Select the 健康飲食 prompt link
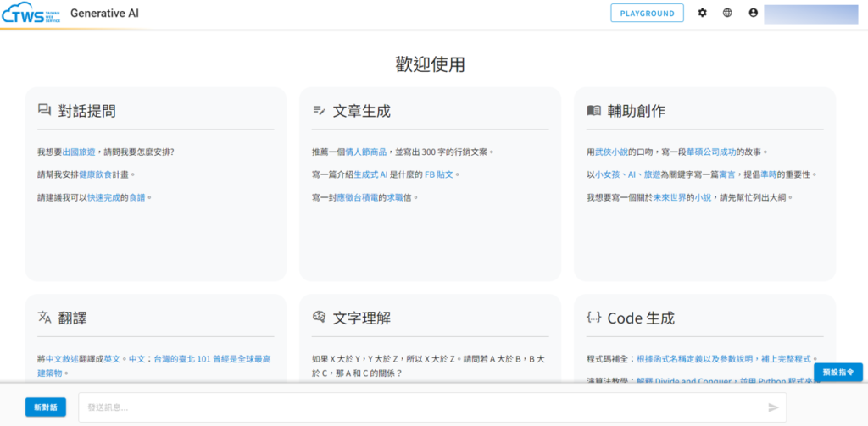Screen dimensions: 868x426 point(95,174)
